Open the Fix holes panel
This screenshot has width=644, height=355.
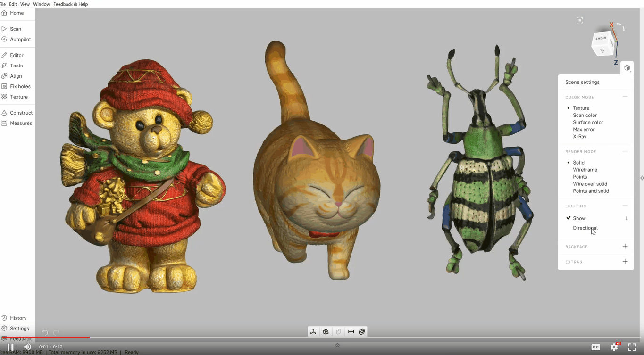click(16, 86)
